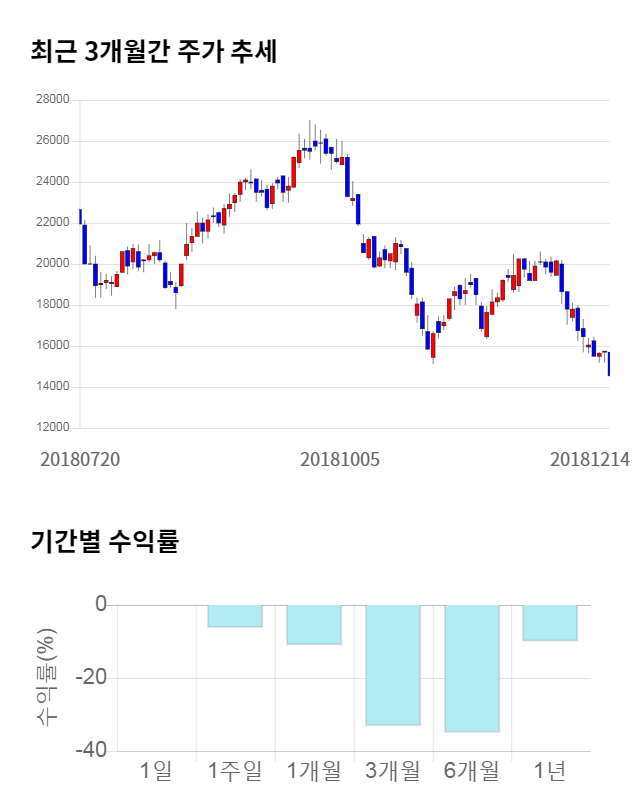Screen dimensions: 640x810
Task: Click the 3개월 return bar
Action: coord(393,665)
